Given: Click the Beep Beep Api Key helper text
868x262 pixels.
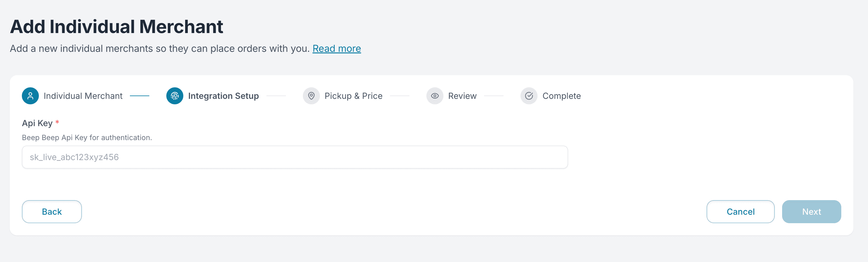Looking at the screenshot, I should point(86,137).
